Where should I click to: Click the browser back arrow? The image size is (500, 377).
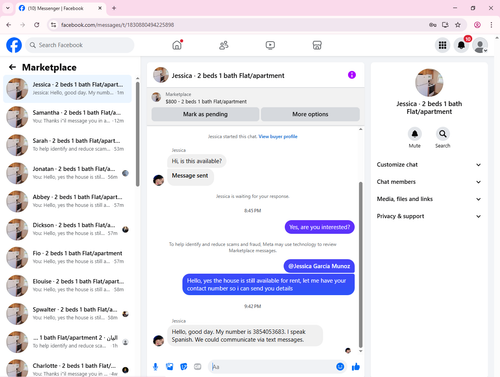click(x=9, y=25)
